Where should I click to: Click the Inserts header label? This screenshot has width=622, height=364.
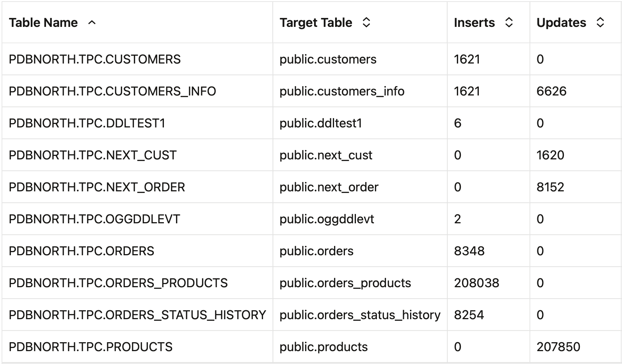(x=473, y=23)
